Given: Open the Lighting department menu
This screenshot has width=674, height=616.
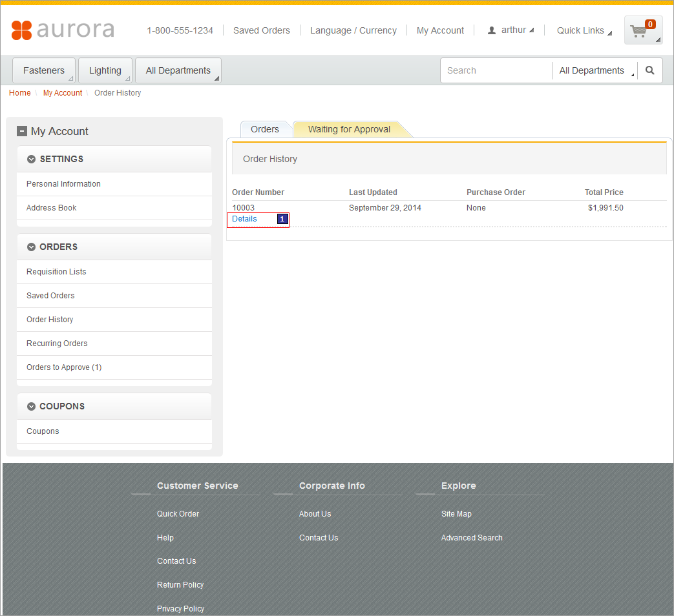Looking at the screenshot, I should pyautogui.click(x=105, y=70).
